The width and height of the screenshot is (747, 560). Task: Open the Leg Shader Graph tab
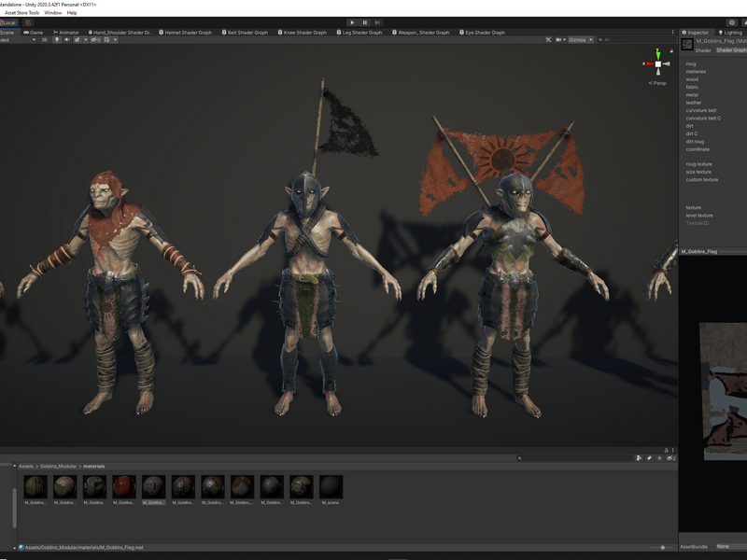point(359,33)
